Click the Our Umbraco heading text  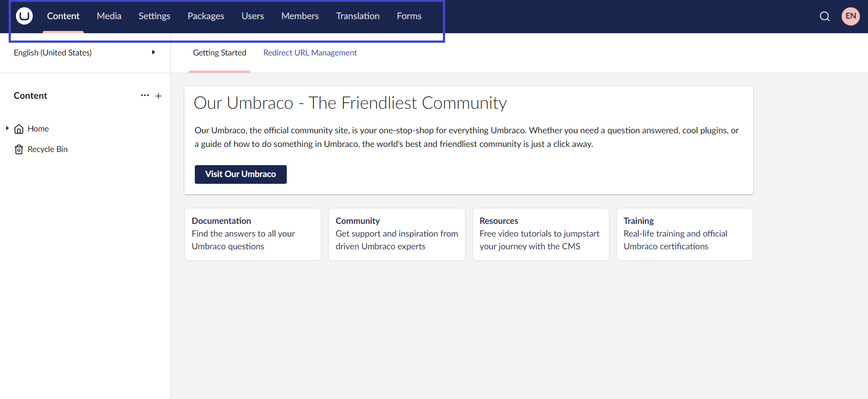point(350,103)
